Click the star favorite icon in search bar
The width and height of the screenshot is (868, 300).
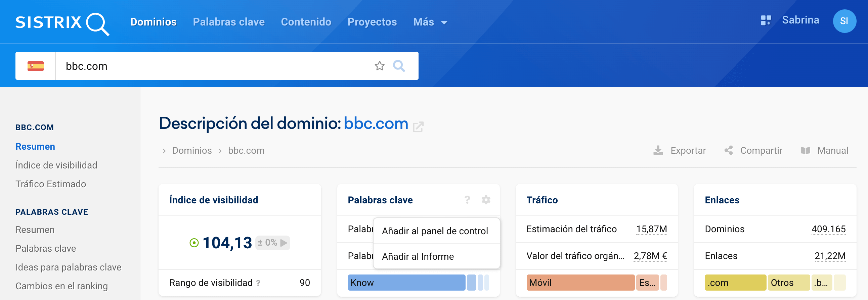click(379, 66)
